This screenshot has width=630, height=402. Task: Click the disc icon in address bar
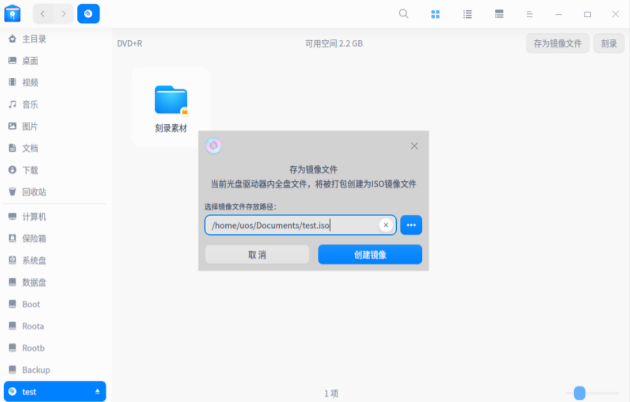pos(88,14)
